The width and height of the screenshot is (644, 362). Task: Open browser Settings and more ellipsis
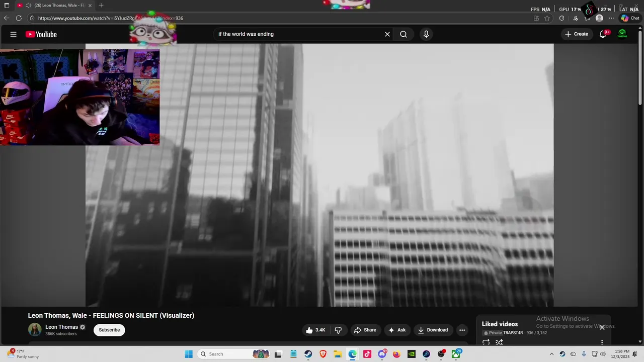(611, 18)
